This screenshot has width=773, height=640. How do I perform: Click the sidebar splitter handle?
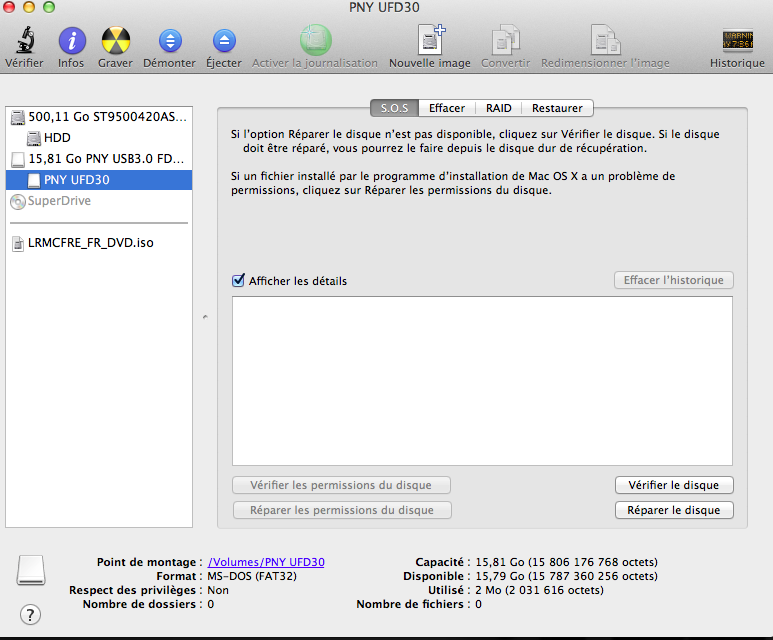pyautogui.click(x=204, y=317)
